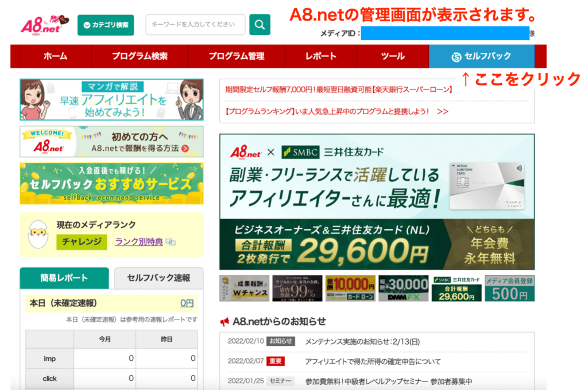The width and height of the screenshot is (588, 390).
Task: Click the 今月 column header
Action: click(x=105, y=339)
